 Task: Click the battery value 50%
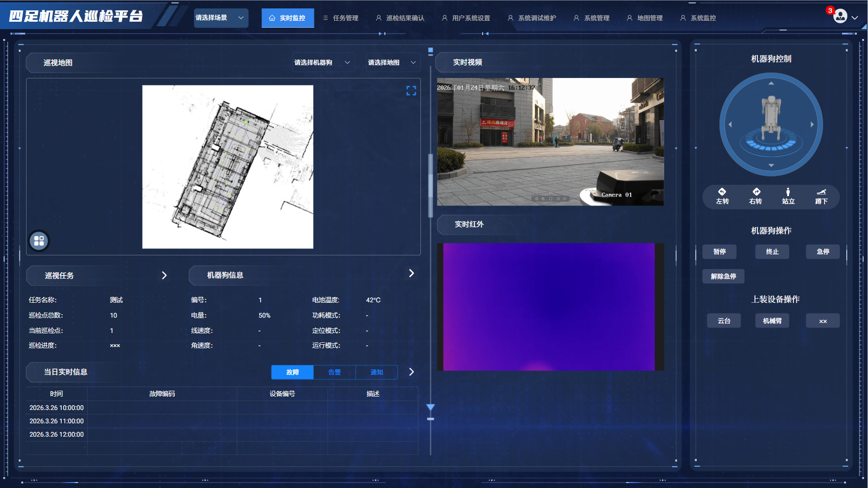(x=264, y=315)
